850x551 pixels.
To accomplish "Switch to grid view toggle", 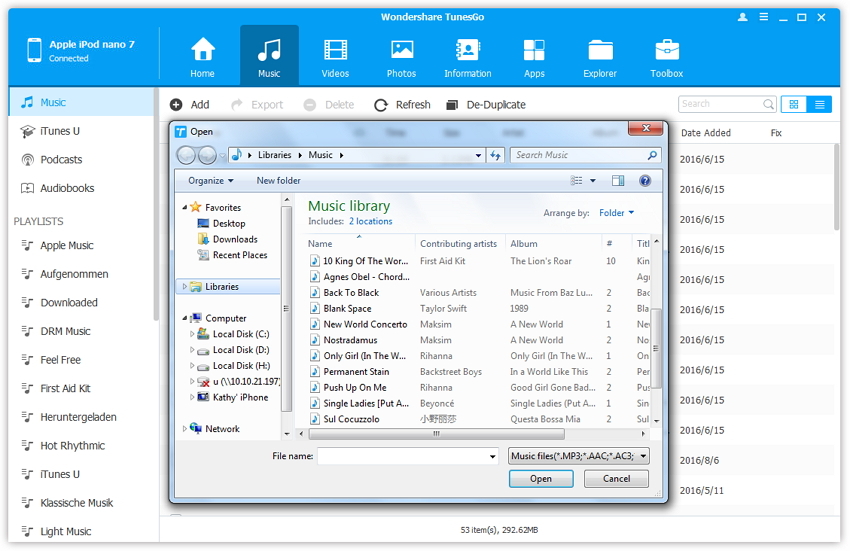I will [x=794, y=104].
